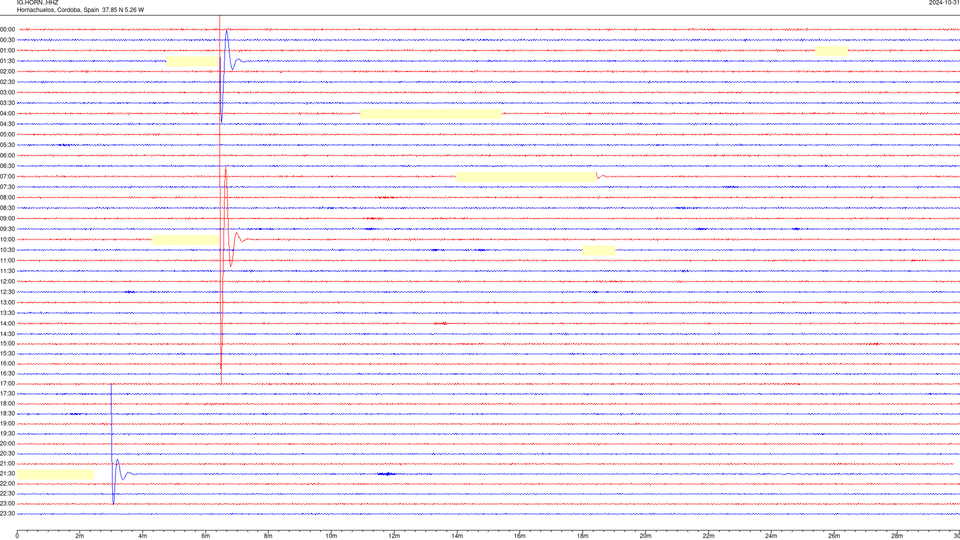The height and width of the screenshot is (540, 960).
Task: Select the 08:00 time row label
Action: tap(7, 197)
